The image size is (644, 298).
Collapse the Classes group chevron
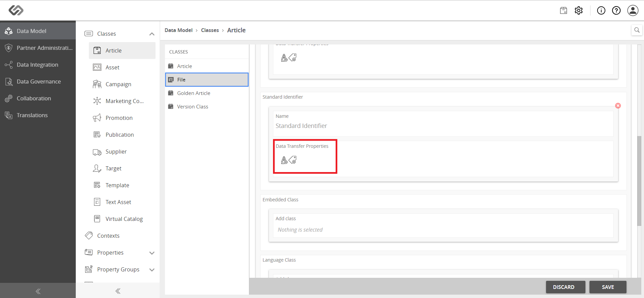[x=152, y=34]
